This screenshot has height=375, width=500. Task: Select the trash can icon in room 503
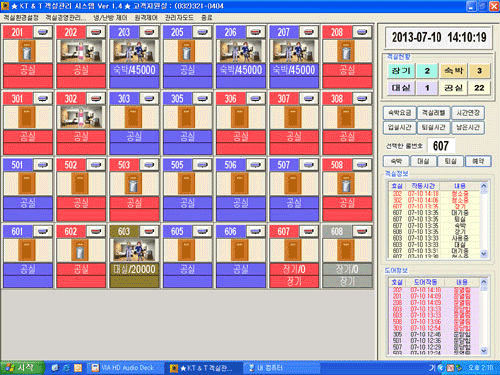pos(134,183)
